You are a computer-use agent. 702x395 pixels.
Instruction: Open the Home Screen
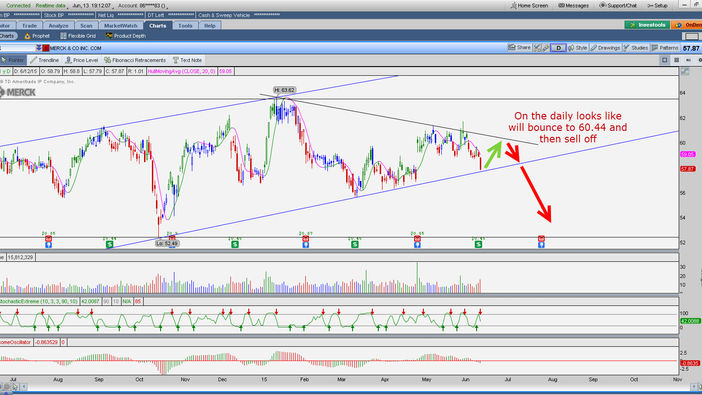(529, 6)
